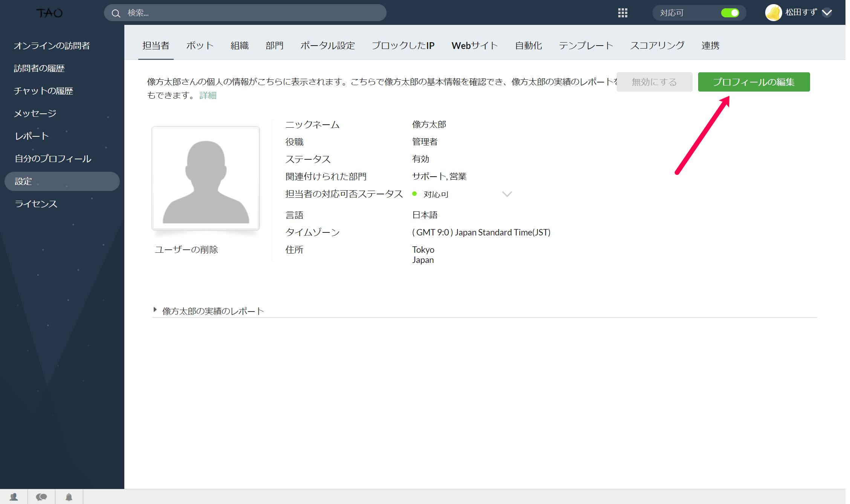This screenshot has width=850, height=504.
Task: Click the 無効にする button
Action: (x=654, y=82)
